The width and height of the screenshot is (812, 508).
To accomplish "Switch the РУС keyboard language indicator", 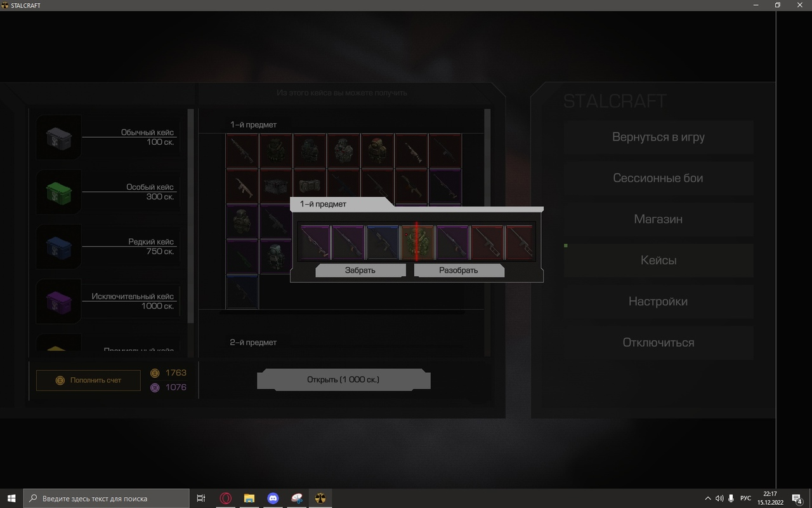I will [x=746, y=498].
